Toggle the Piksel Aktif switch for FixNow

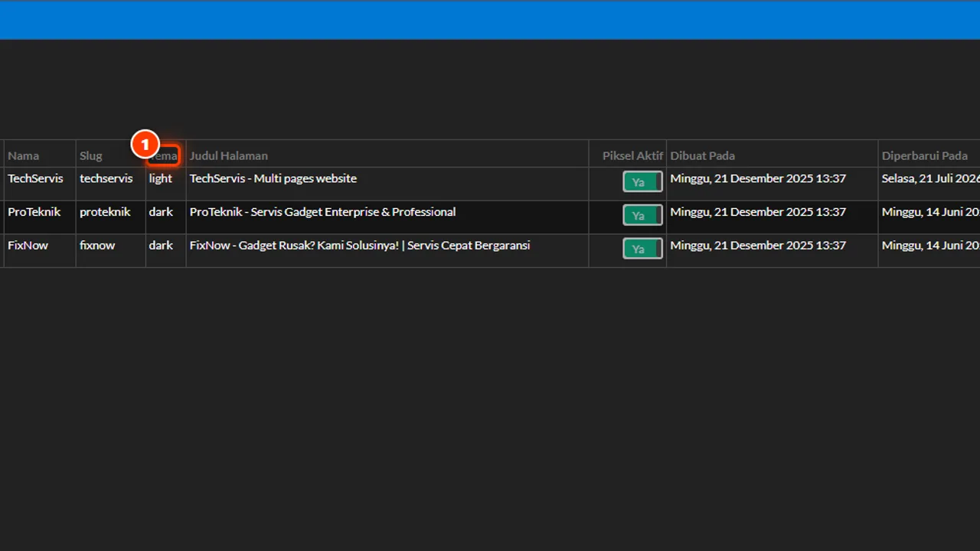coord(642,249)
